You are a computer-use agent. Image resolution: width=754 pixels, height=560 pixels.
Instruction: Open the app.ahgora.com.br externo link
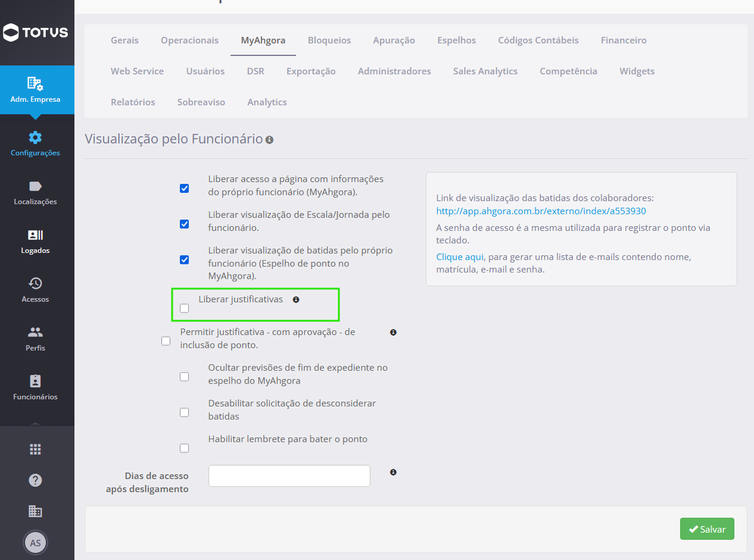(x=541, y=211)
